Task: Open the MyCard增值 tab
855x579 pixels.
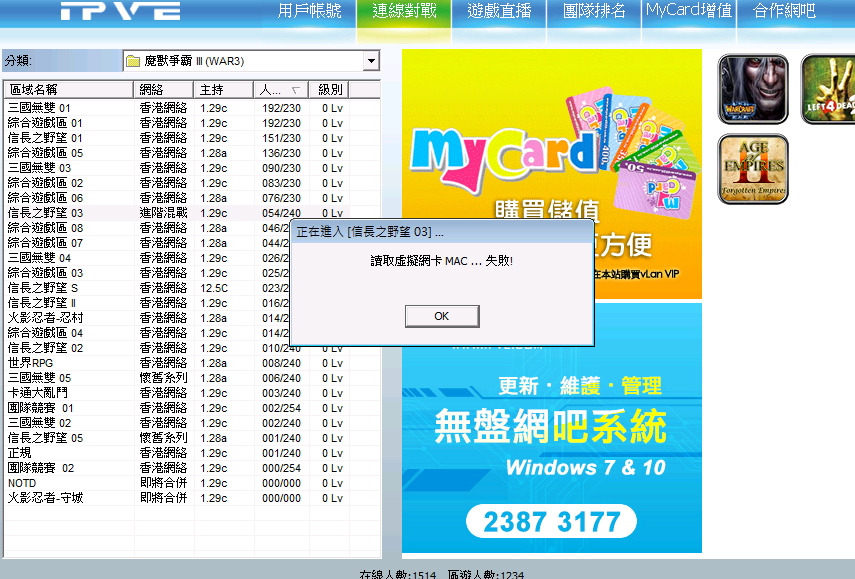Action: pos(689,12)
